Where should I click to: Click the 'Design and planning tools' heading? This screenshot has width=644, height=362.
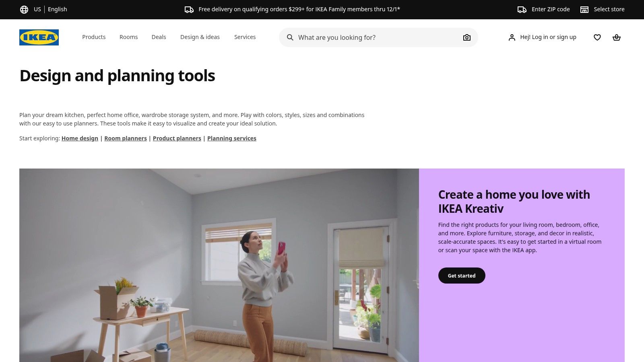pos(117,76)
